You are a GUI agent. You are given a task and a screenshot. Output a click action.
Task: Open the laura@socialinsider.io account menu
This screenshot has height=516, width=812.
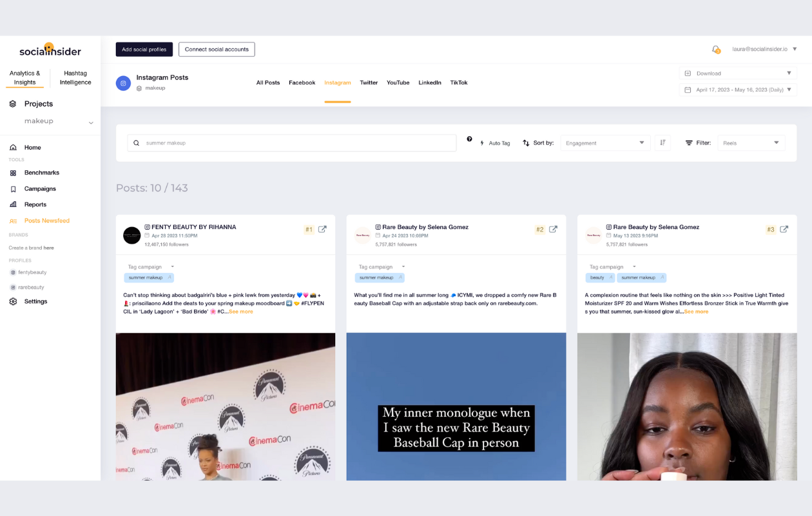point(764,49)
